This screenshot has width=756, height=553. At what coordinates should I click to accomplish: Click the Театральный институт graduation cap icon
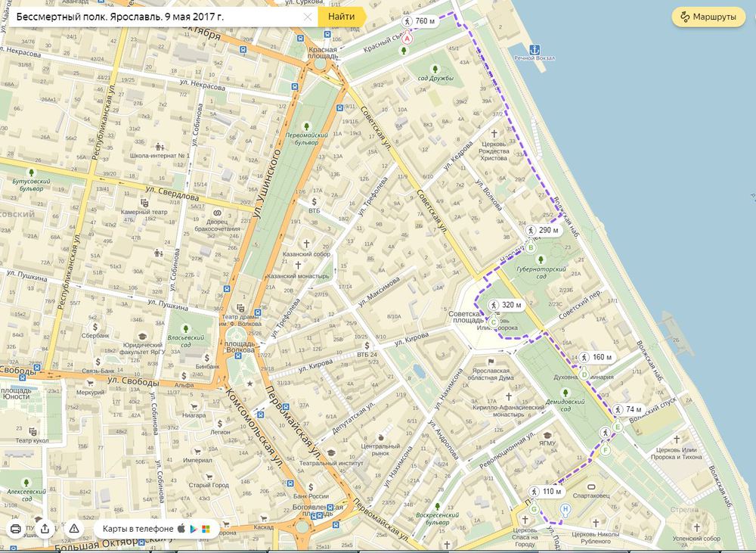[331, 453]
